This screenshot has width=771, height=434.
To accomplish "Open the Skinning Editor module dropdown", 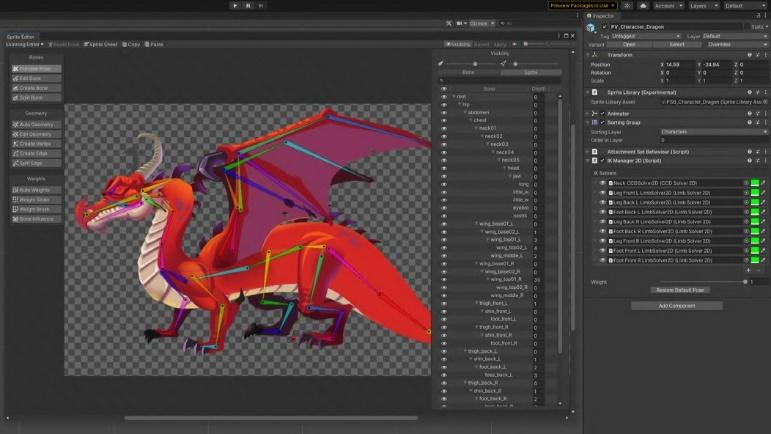I will coord(25,44).
